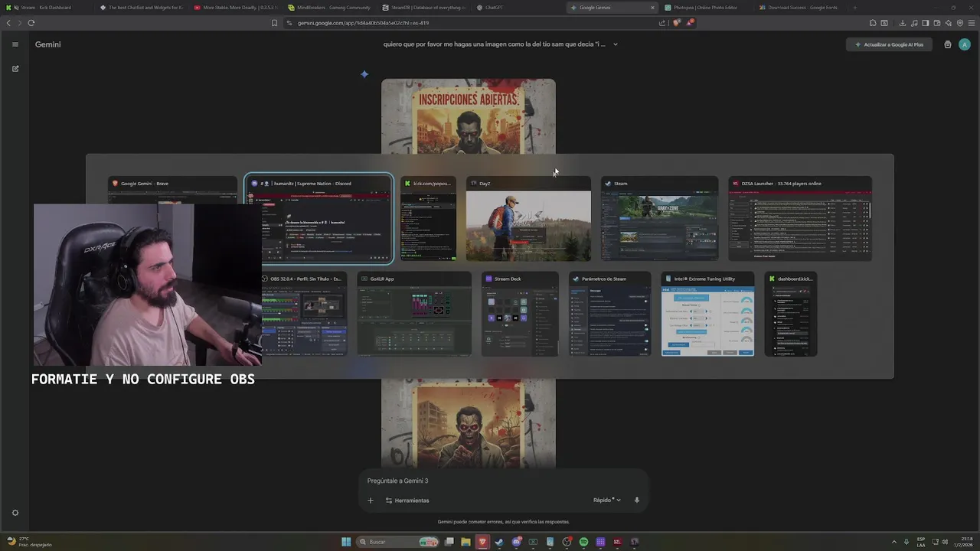Open the Google account avatar A
The height and width of the screenshot is (551, 980).
click(965, 44)
